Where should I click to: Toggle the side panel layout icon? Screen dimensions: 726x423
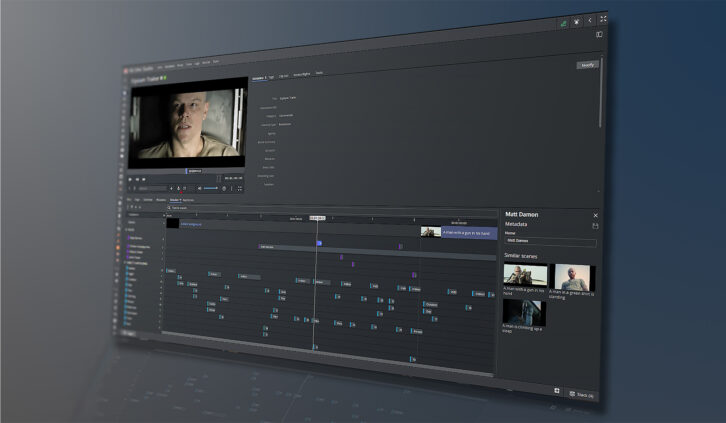pyautogui.click(x=600, y=34)
